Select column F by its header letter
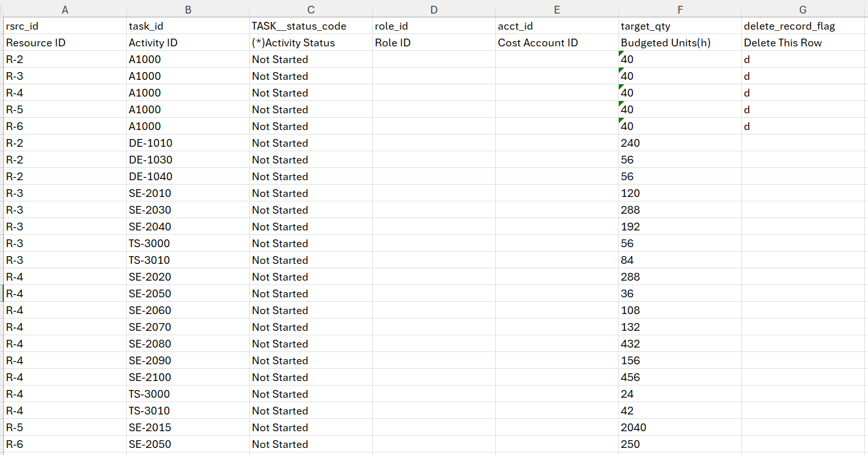This screenshot has height=455, width=868. click(x=680, y=10)
